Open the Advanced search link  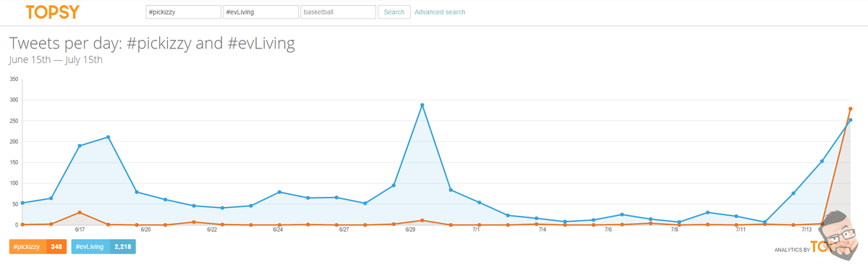point(440,12)
